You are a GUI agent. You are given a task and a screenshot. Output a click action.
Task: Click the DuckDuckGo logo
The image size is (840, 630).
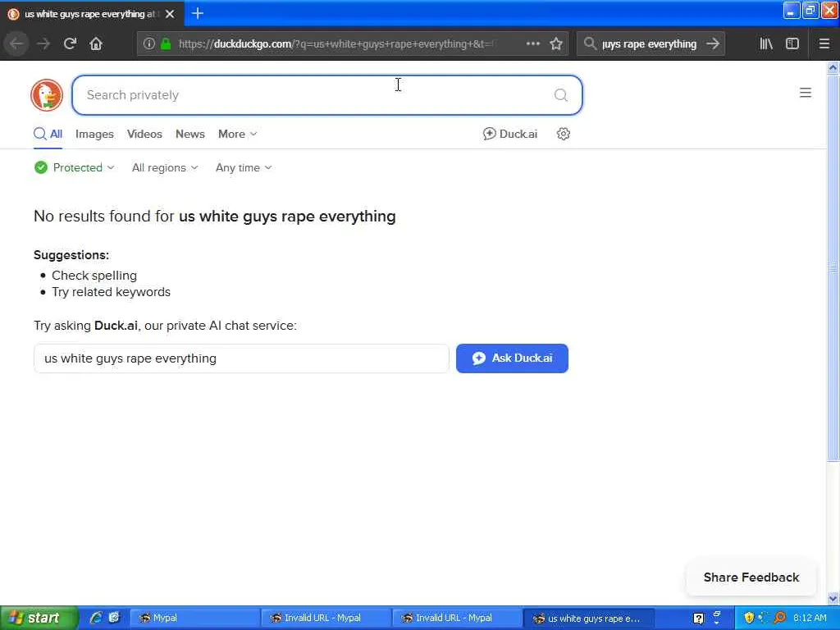(47, 95)
